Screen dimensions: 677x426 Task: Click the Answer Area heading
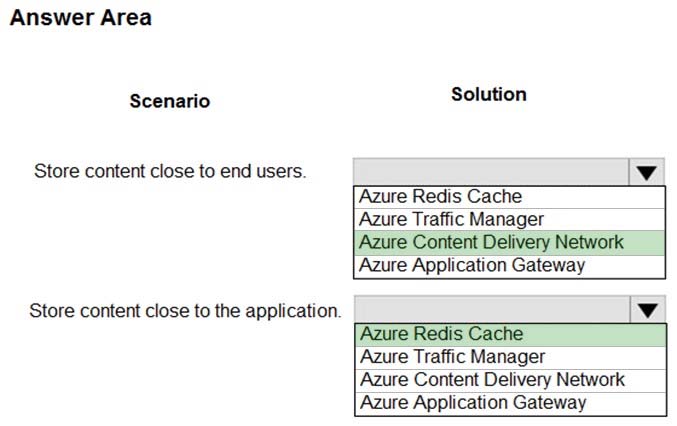(x=81, y=18)
